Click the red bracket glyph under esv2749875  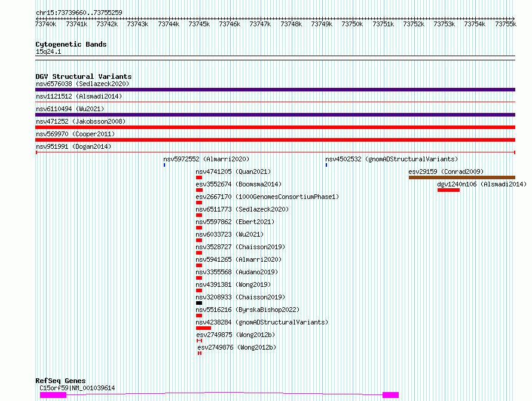tap(200, 341)
